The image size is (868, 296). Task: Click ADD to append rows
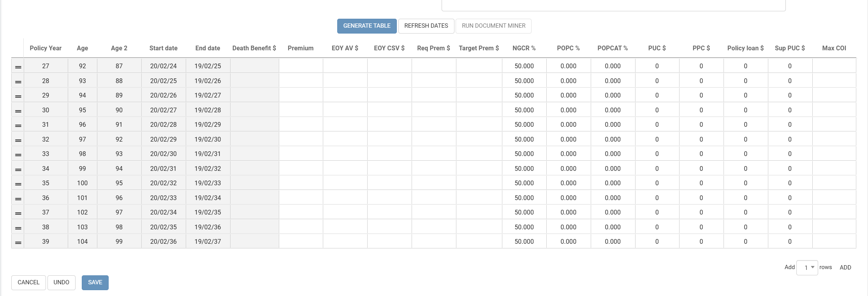(845, 268)
